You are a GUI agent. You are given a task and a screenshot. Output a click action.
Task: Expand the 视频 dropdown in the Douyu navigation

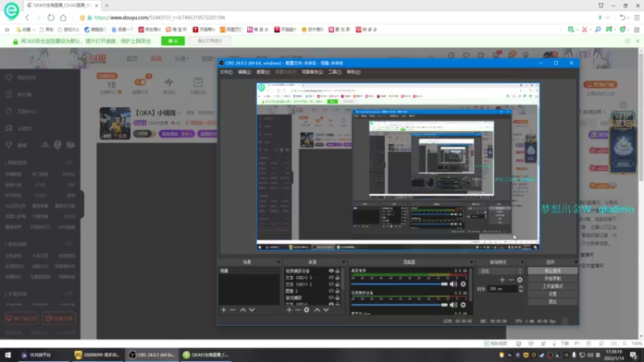(x=208, y=59)
